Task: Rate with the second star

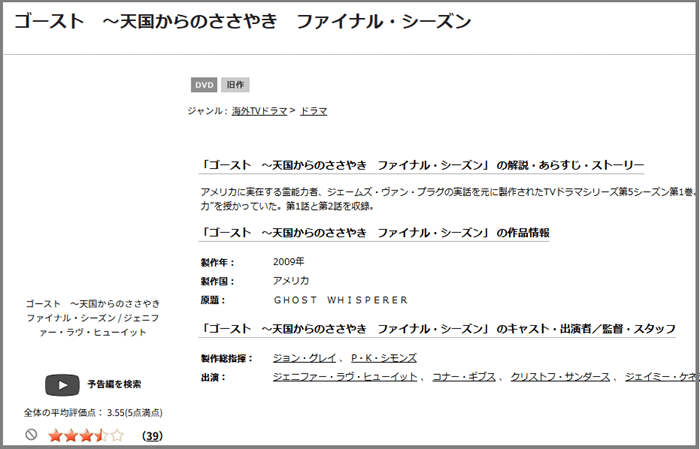Action: pos(71,435)
